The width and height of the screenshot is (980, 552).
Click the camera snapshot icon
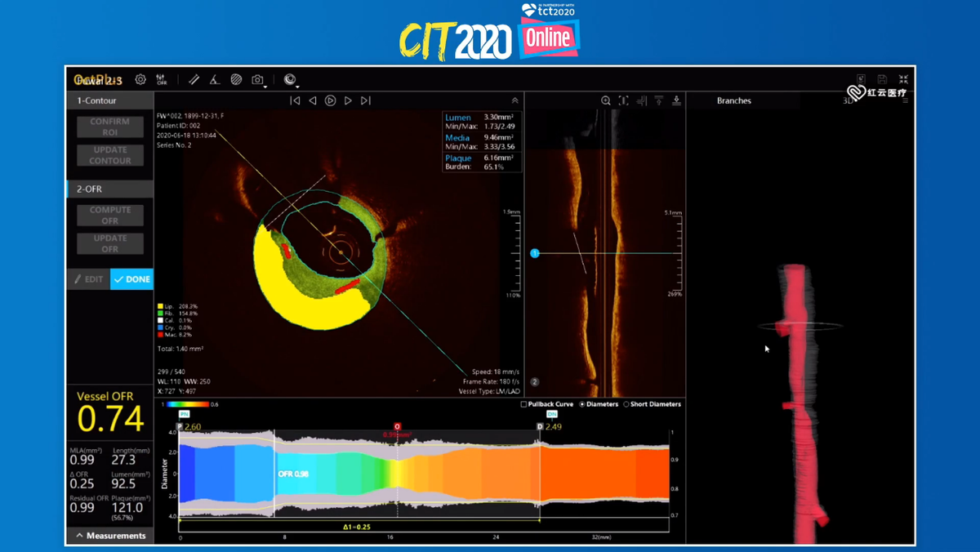coord(257,79)
